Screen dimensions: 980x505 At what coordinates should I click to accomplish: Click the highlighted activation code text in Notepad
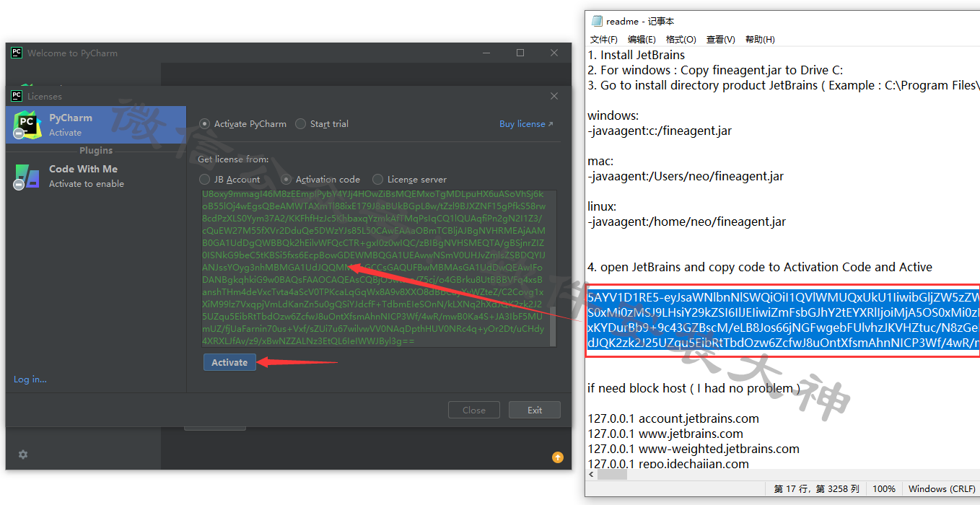(783, 320)
